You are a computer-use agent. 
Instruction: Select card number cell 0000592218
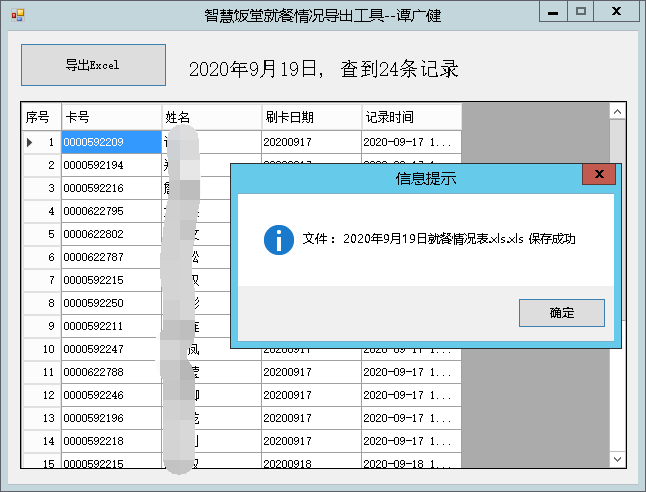click(x=111, y=441)
